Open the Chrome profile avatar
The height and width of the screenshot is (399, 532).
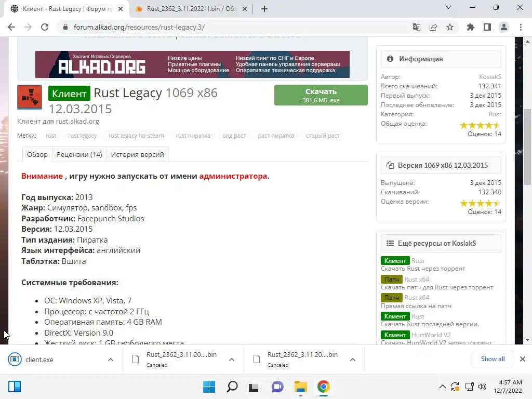pyautogui.click(x=504, y=27)
